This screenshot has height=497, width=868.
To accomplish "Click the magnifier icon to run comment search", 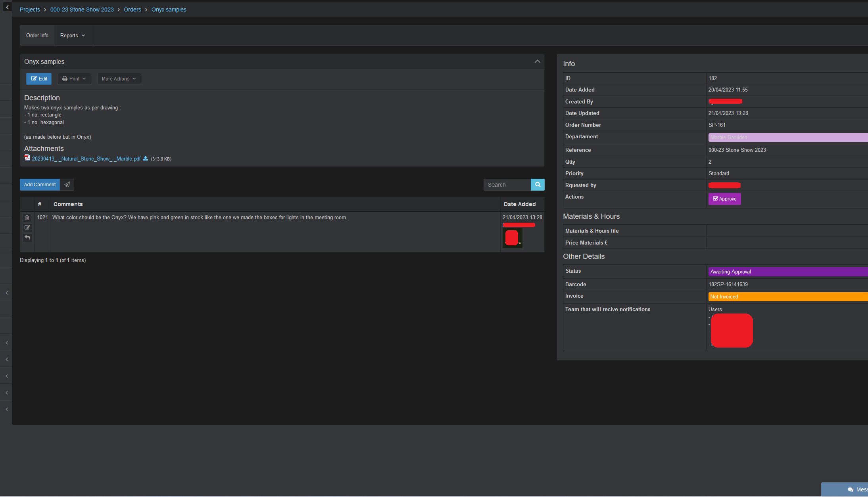I will coord(538,184).
